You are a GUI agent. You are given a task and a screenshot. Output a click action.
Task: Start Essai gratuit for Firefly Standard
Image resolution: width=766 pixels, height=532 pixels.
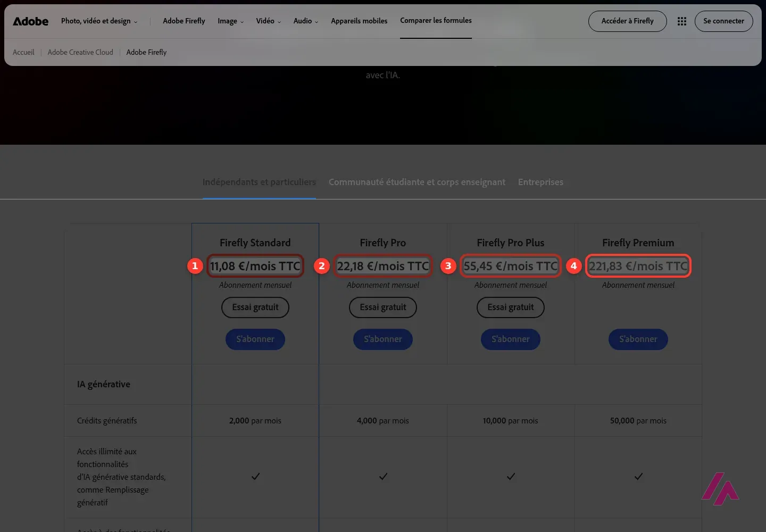tap(255, 307)
